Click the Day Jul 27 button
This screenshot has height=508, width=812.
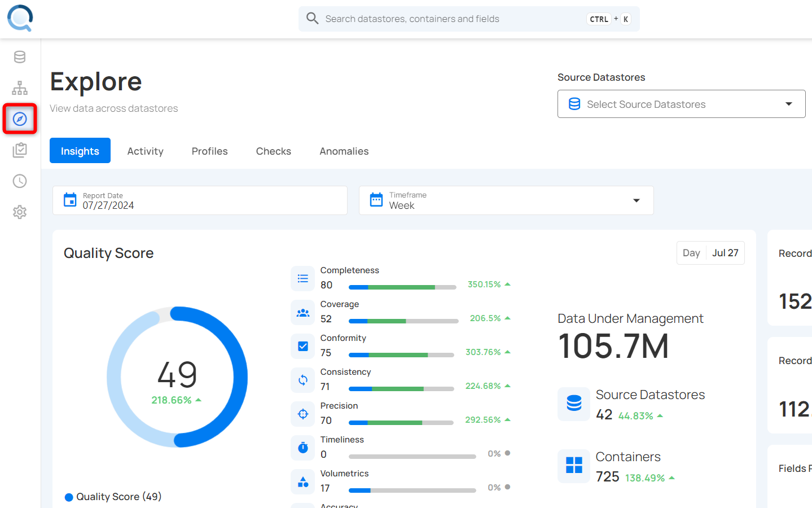[710, 253]
